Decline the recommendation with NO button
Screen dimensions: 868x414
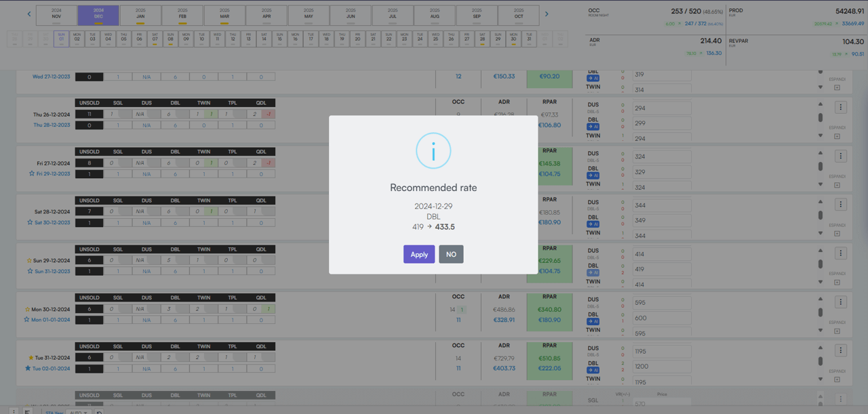pyautogui.click(x=451, y=254)
